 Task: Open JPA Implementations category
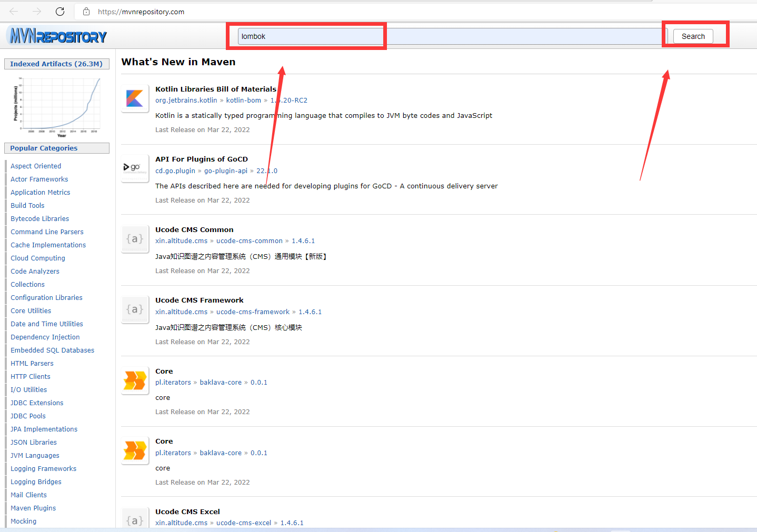point(44,429)
